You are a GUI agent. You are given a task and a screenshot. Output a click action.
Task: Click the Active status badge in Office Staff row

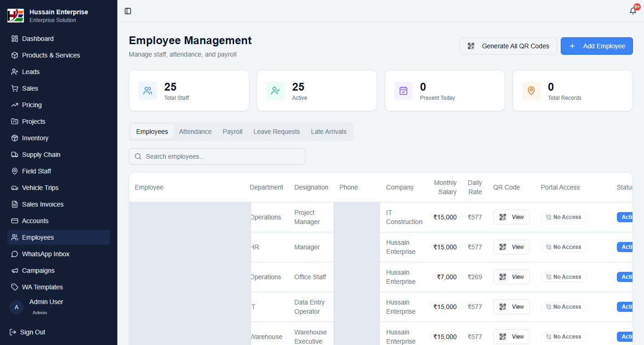coord(625,277)
